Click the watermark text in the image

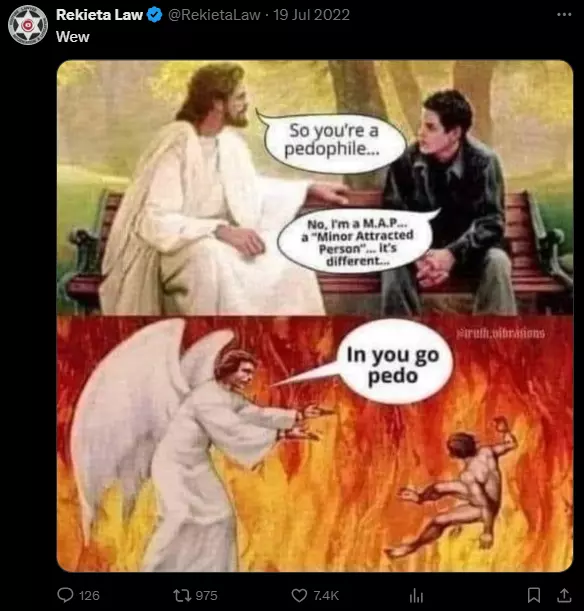click(501, 334)
